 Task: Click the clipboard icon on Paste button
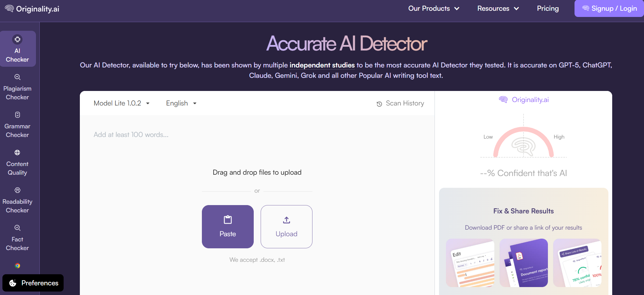point(228,220)
